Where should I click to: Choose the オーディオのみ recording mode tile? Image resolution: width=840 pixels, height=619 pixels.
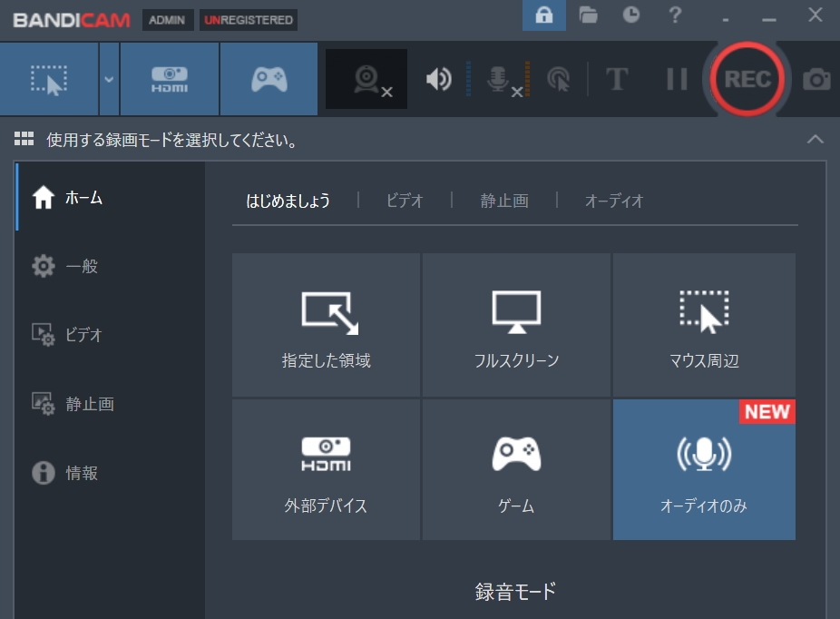click(704, 469)
